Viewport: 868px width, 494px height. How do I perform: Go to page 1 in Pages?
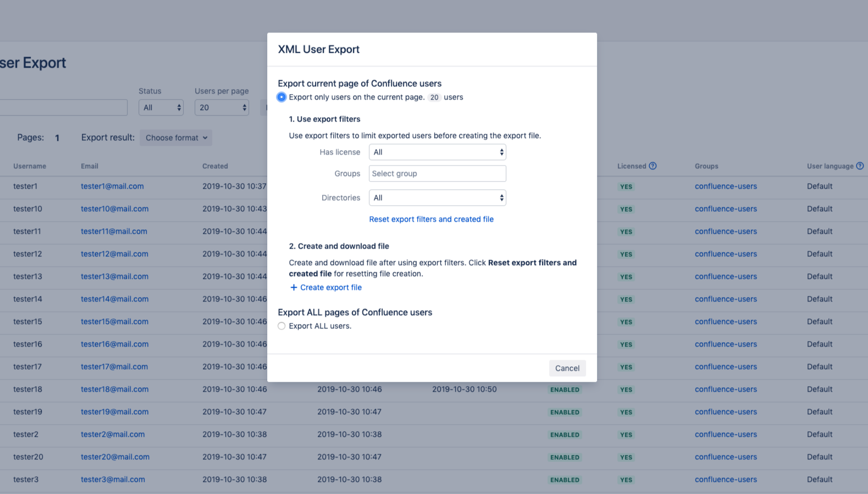coord(57,138)
